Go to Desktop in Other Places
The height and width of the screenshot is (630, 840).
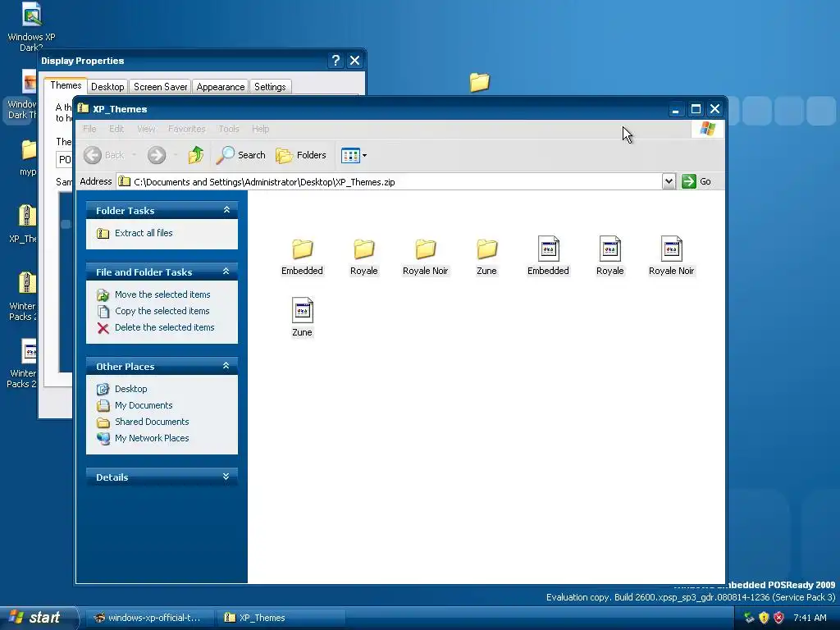pyautogui.click(x=130, y=389)
